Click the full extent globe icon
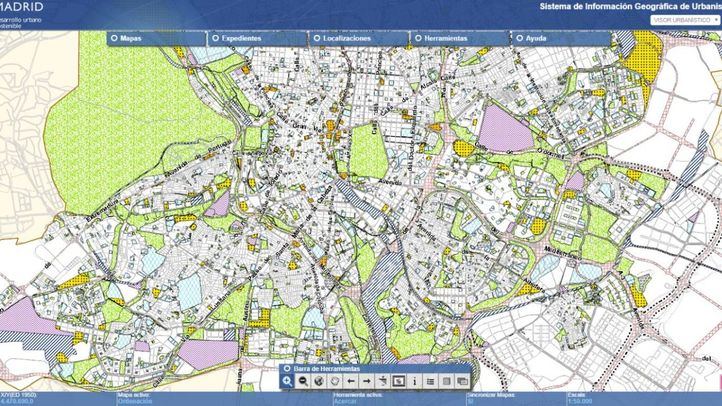The width and height of the screenshot is (722, 406). point(319,381)
